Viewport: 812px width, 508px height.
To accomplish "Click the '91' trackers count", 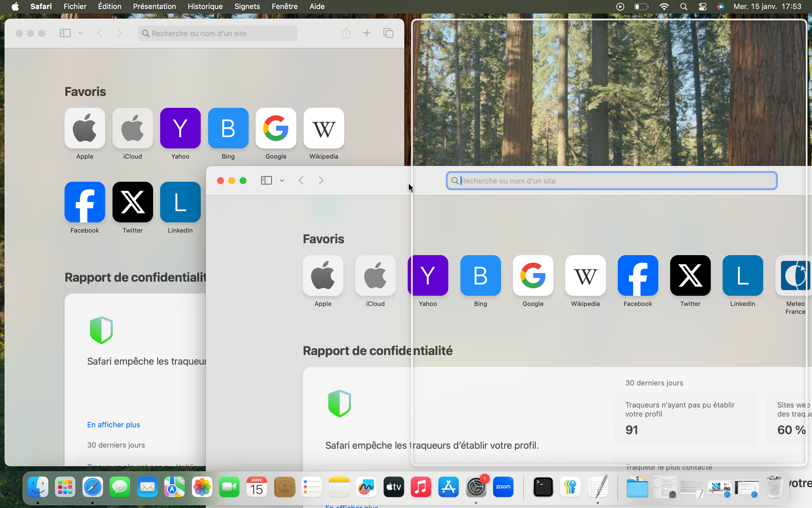I will (x=632, y=430).
